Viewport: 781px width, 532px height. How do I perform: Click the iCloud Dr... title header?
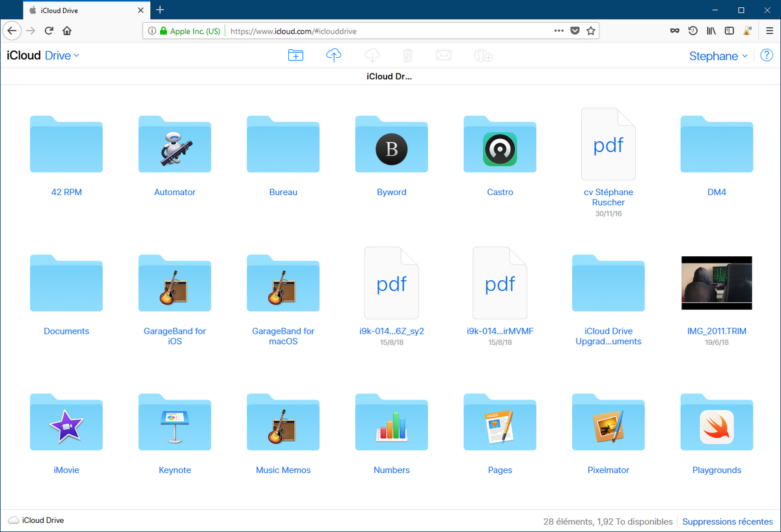[390, 77]
